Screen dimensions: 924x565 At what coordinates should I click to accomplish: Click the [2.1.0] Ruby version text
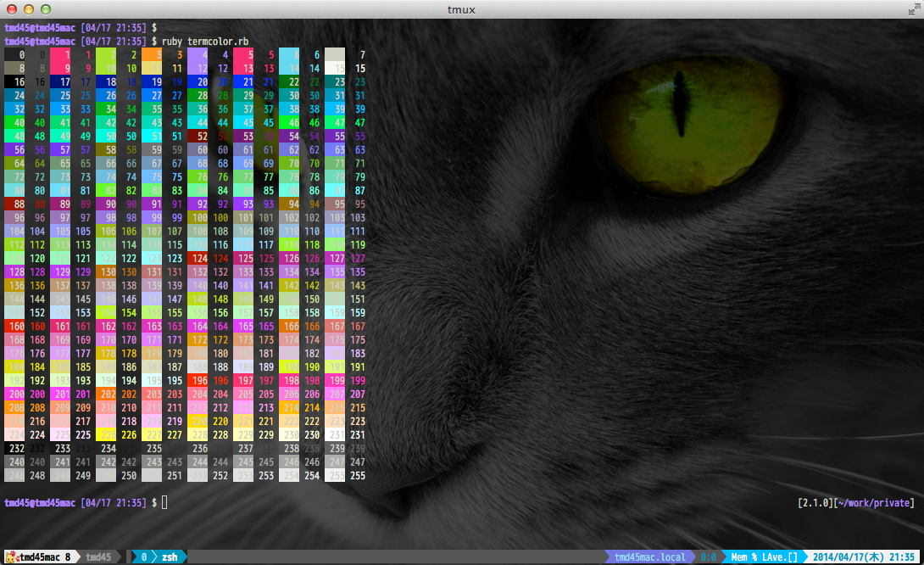pos(815,502)
